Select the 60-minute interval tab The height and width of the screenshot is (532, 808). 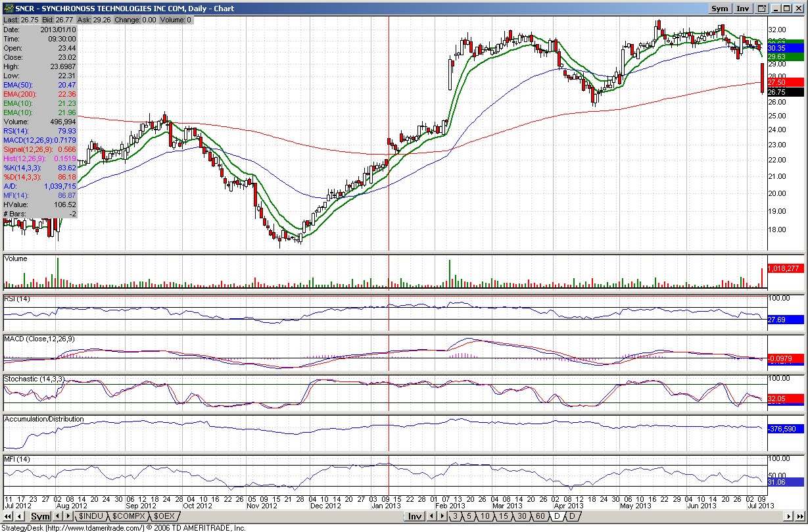tap(540, 516)
